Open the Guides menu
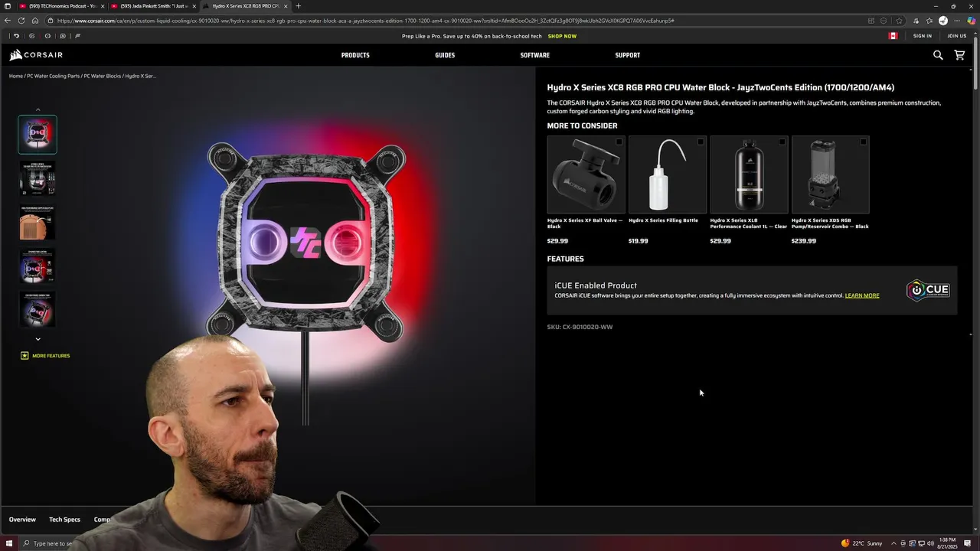This screenshot has height=551, width=980. (x=445, y=55)
